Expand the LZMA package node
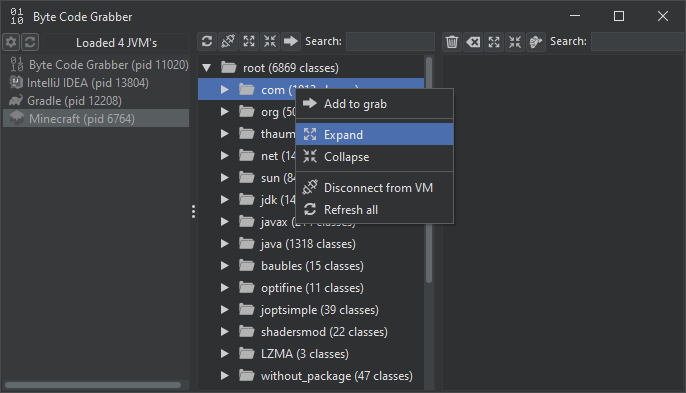This screenshot has height=393, width=686. 225,353
